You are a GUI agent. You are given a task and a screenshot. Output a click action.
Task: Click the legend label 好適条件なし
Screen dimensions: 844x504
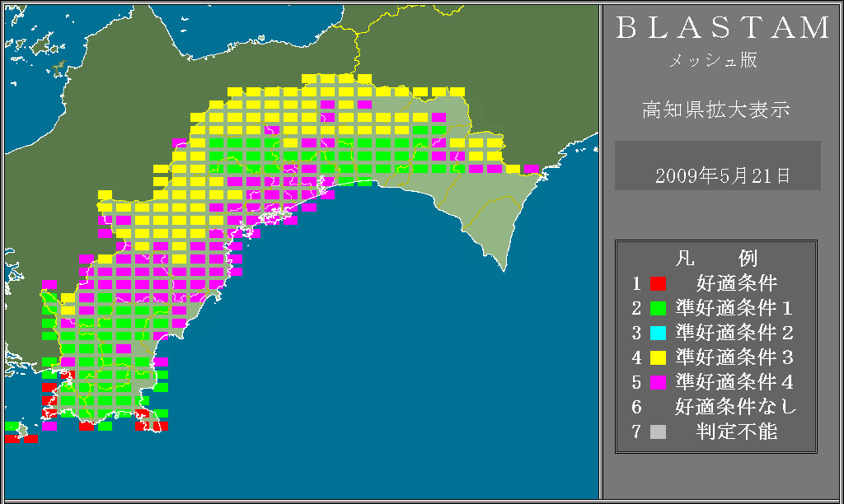point(736,407)
